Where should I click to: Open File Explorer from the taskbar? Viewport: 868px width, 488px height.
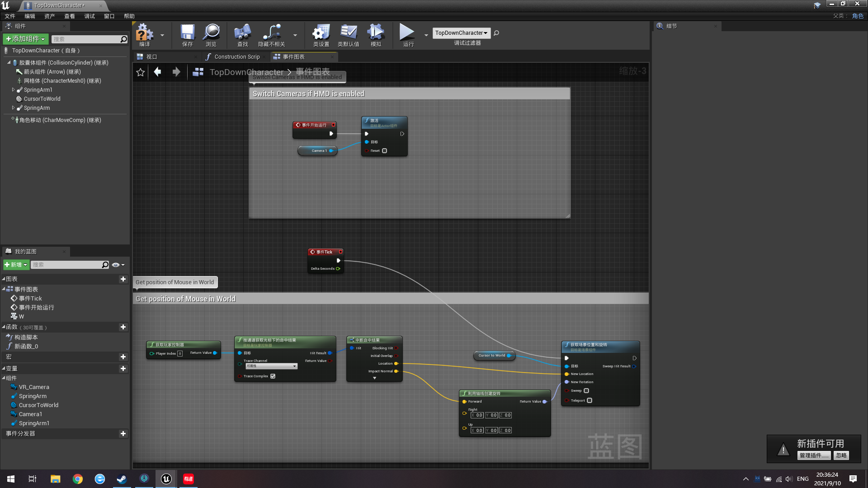56,479
